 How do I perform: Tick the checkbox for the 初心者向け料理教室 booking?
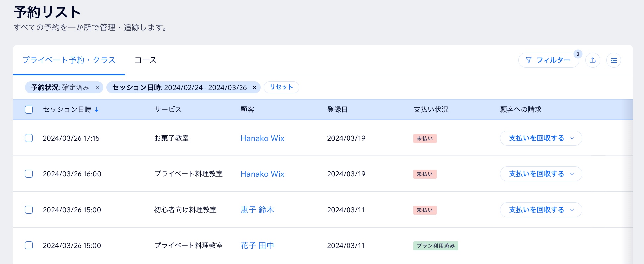[x=29, y=210]
